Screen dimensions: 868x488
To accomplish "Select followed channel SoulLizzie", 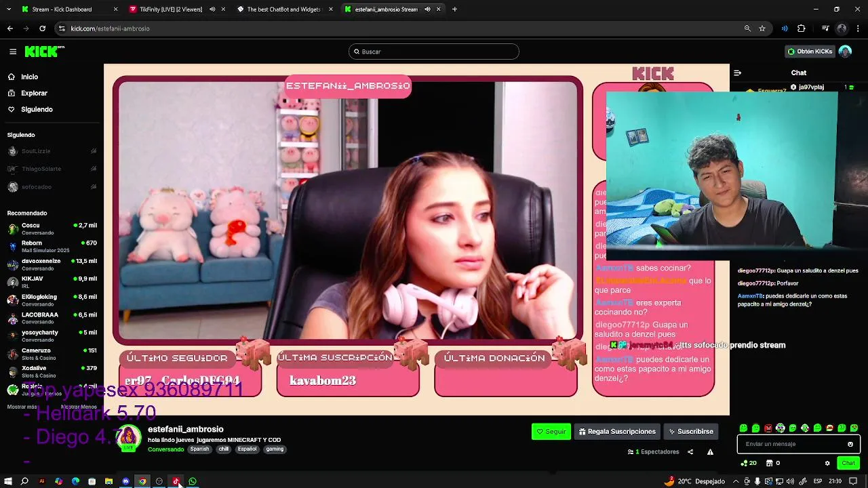I will [52, 151].
